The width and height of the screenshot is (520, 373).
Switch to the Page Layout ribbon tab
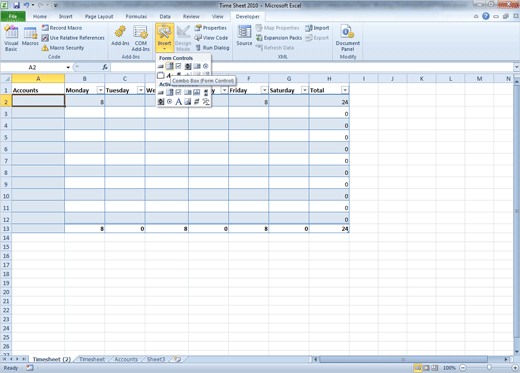tap(99, 16)
